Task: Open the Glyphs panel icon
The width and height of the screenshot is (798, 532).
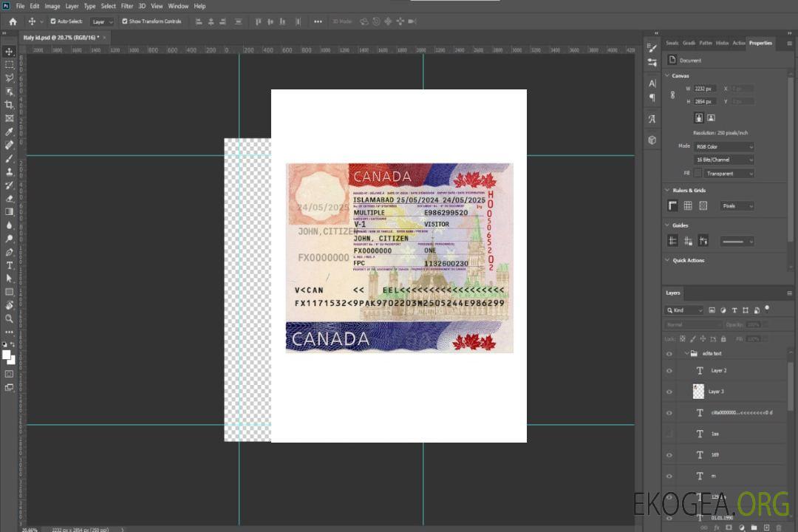Action: tap(652, 119)
